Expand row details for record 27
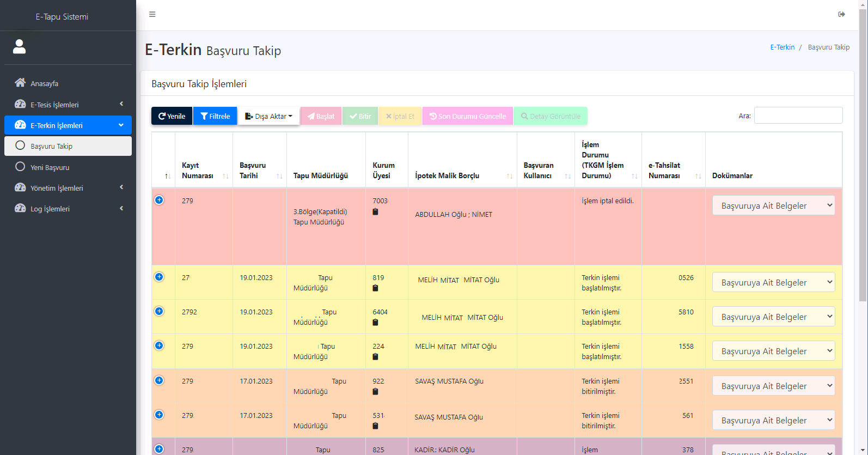The image size is (868, 455). pos(159,277)
